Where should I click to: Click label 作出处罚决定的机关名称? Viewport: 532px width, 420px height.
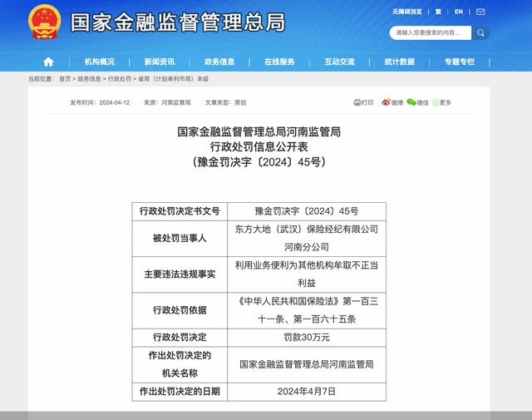tap(180, 364)
